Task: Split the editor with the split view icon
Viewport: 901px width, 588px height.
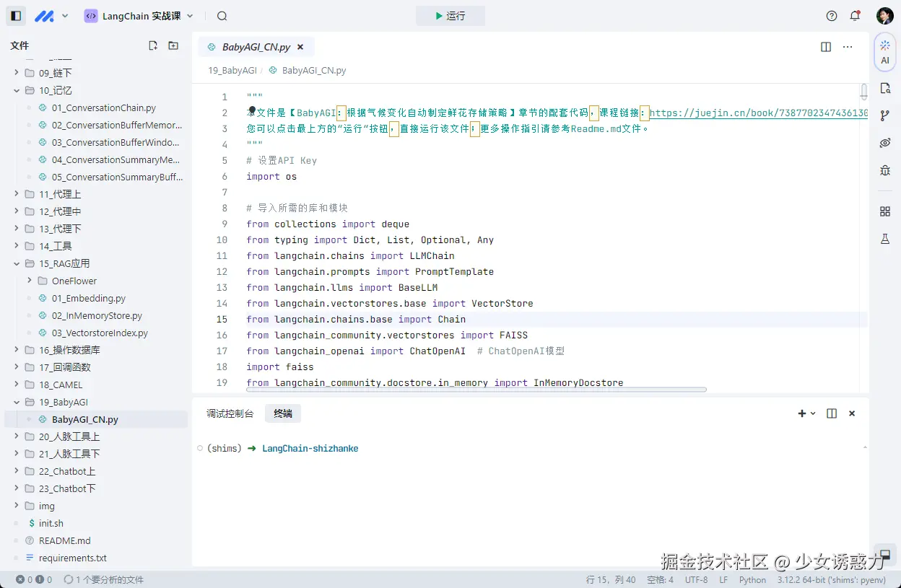Action: point(826,47)
